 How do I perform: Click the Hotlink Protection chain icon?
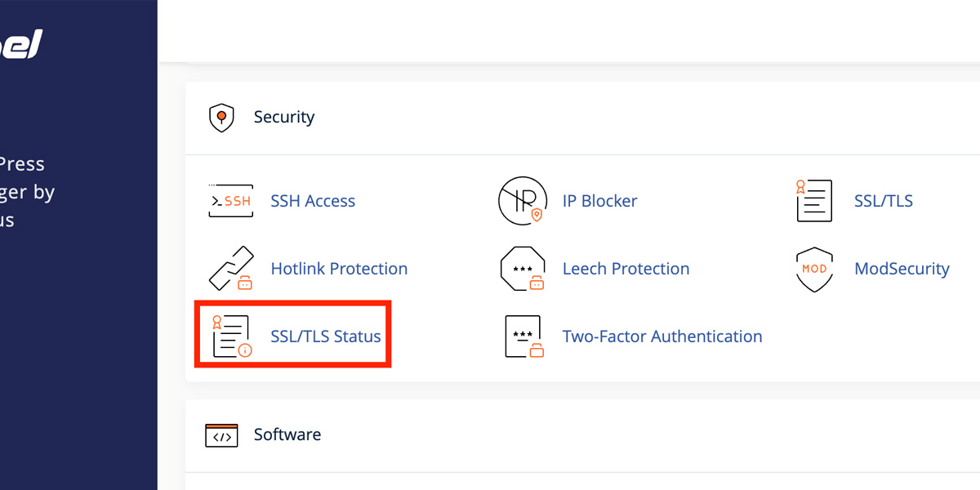pos(230,268)
